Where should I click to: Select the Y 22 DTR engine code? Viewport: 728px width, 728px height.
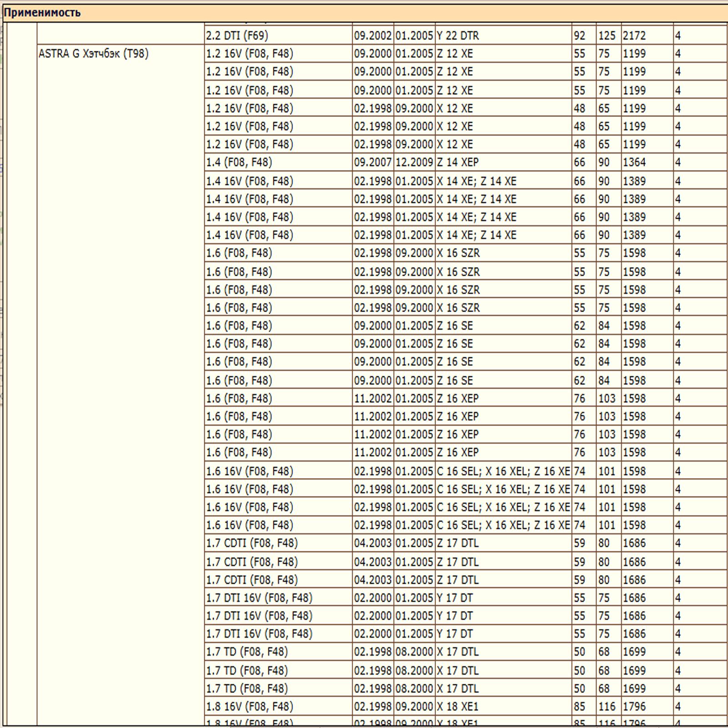click(503, 35)
